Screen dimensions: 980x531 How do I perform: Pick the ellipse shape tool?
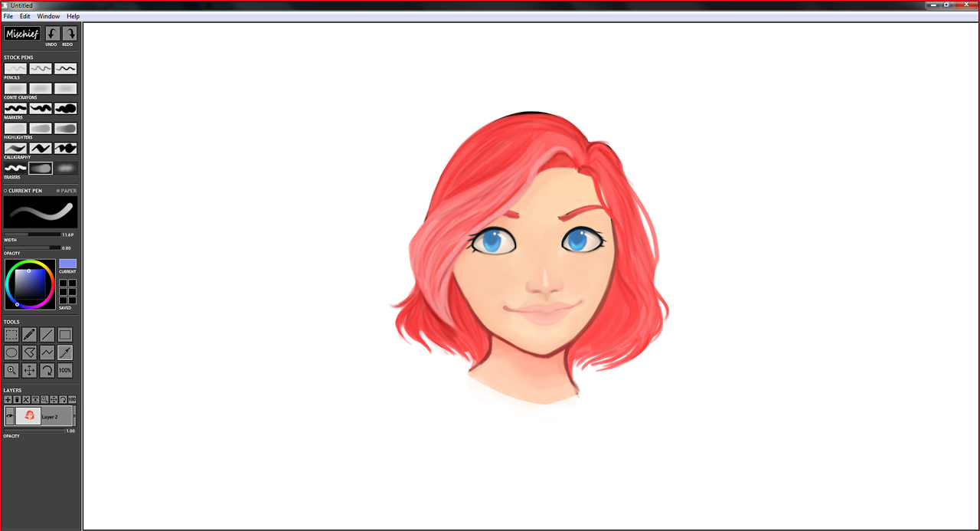point(11,352)
